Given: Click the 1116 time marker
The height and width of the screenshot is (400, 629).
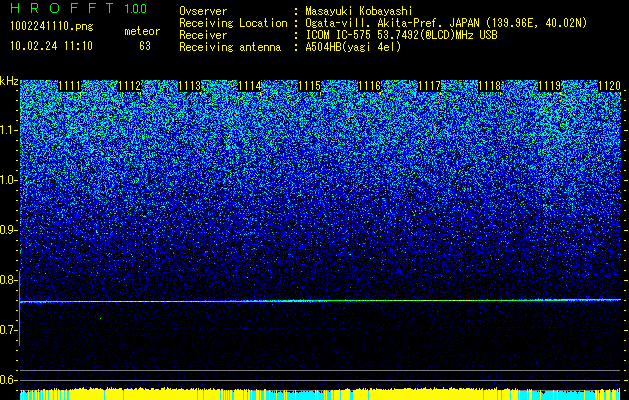Looking at the screenshot, I should pos(369,86).
